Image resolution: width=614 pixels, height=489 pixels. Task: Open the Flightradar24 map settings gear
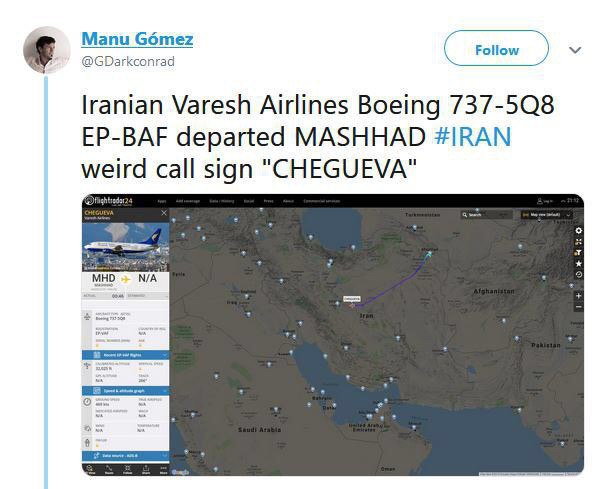click(x=578, y=230)
